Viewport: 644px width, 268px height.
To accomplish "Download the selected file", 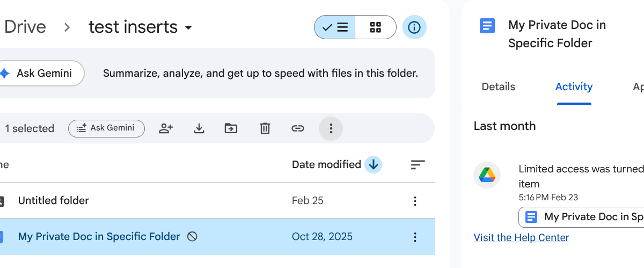I will (x=199, y=128).
